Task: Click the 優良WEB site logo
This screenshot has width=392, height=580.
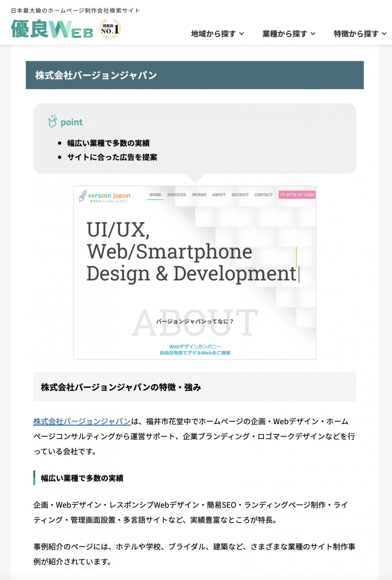Action: click(x=52, y=29)
